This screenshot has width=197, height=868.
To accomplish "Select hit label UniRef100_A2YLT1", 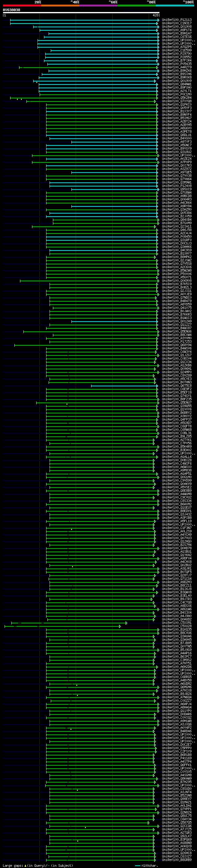I will [x=177, y=91].
